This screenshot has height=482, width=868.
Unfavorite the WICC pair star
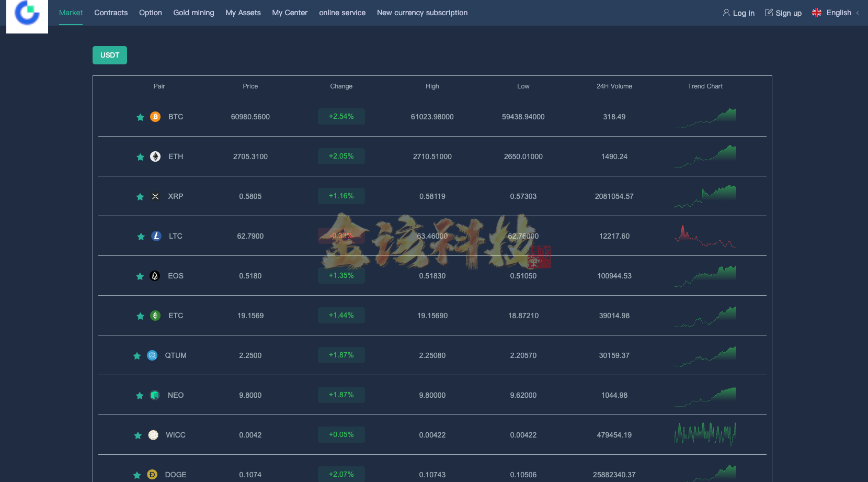tap(138, 435)
